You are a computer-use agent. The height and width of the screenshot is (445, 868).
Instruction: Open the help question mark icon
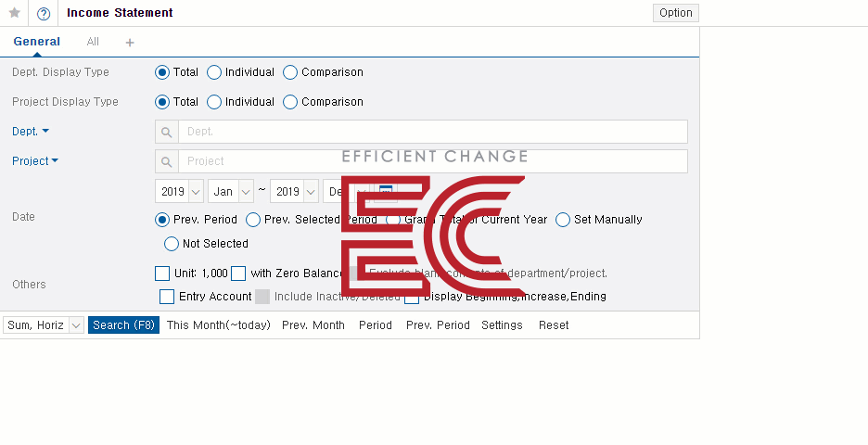click(x=44, y=13)
